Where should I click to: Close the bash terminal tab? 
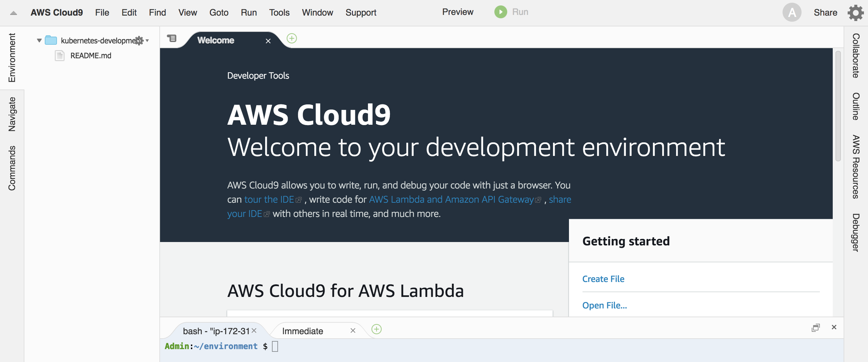pos(254,330)
